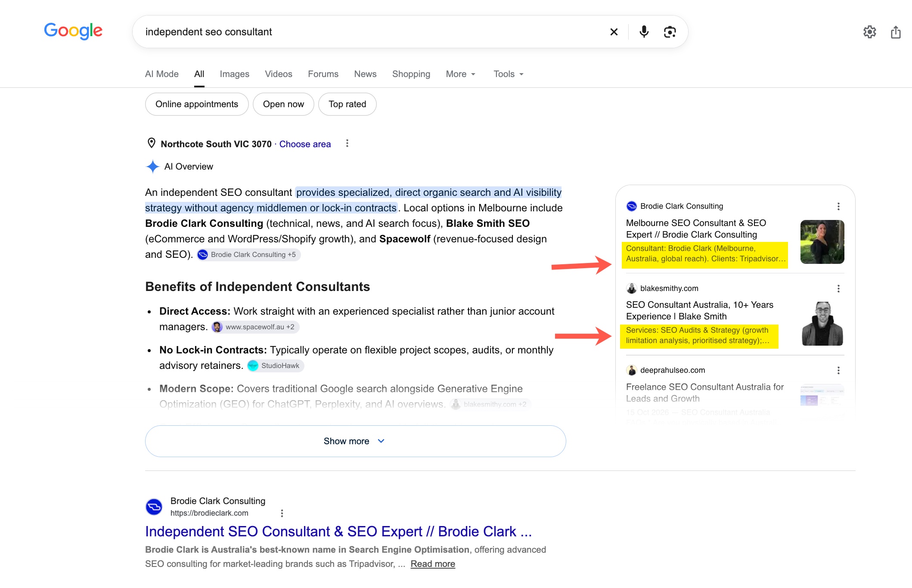This screenshot has height=588, width=912.
Task: Open Melbourne SEO Consultant & SEO Expert card title
Action: click(x=696, y=229)
